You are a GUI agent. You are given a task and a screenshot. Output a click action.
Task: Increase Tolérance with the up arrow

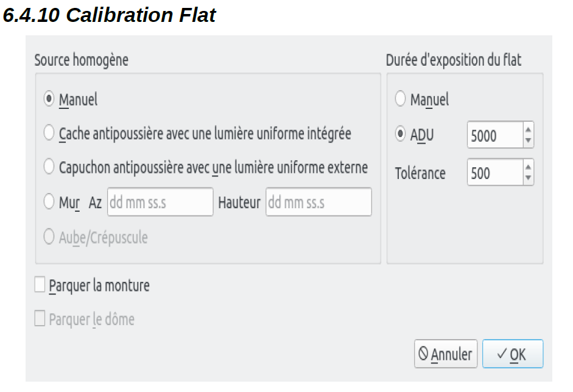(x=528, y=167)
